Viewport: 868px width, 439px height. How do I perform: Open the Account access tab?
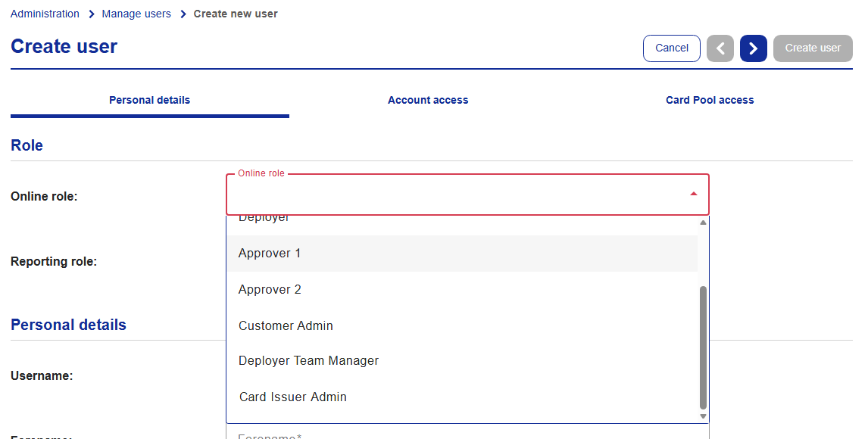(x=428, y=100)
